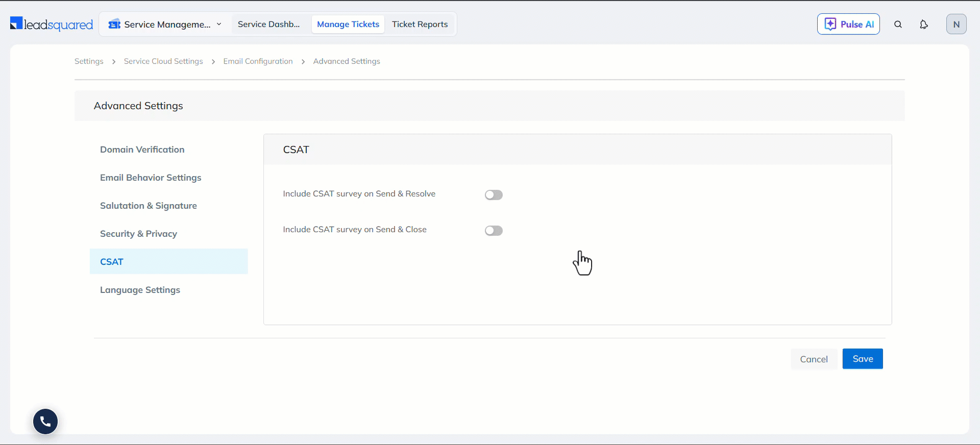Click Advanced Settings breadcrumb
The width and height of the screenshot is (980, 445).
pyautogui.click(x=347, y=61)
